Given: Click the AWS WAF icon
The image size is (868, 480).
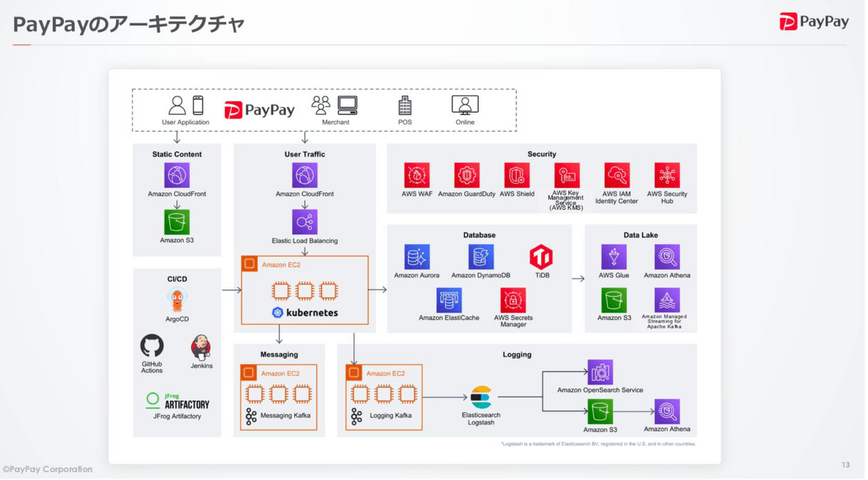Looking at the screenshot, I should [416, 175].
